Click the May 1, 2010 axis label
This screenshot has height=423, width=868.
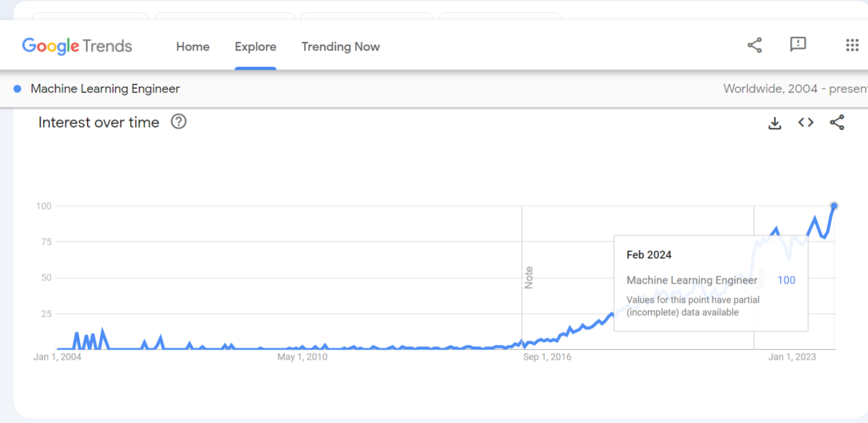pos(302,357)
